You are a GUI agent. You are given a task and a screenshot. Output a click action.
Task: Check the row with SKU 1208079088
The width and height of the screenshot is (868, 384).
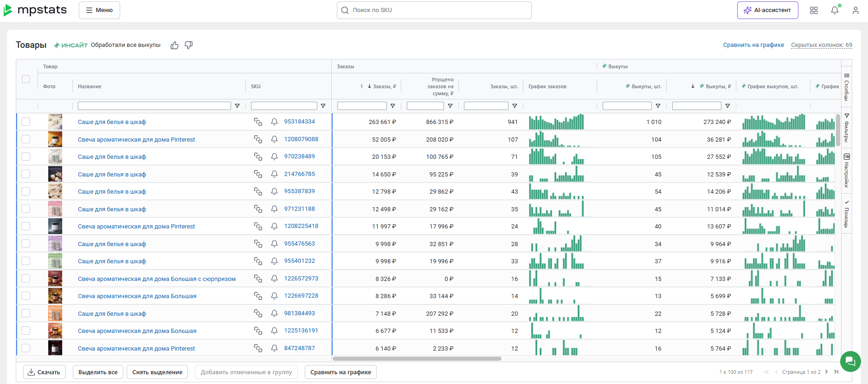pos(26,139)
